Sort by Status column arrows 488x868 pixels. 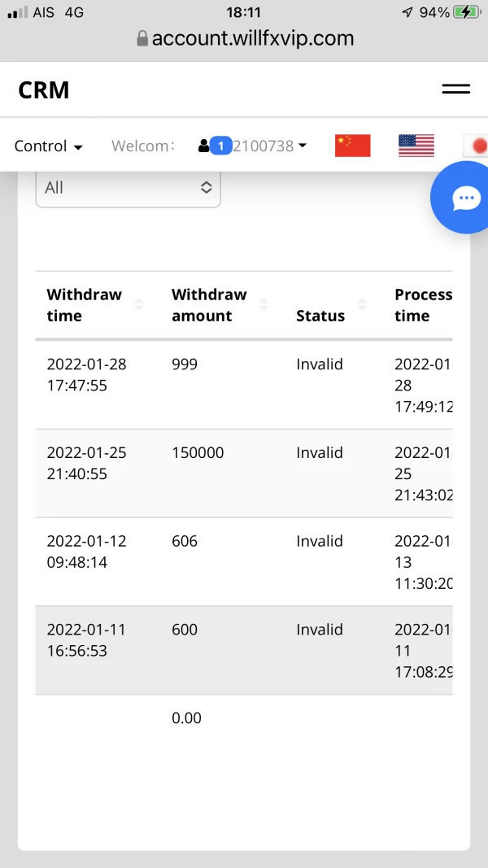(362, 305)
